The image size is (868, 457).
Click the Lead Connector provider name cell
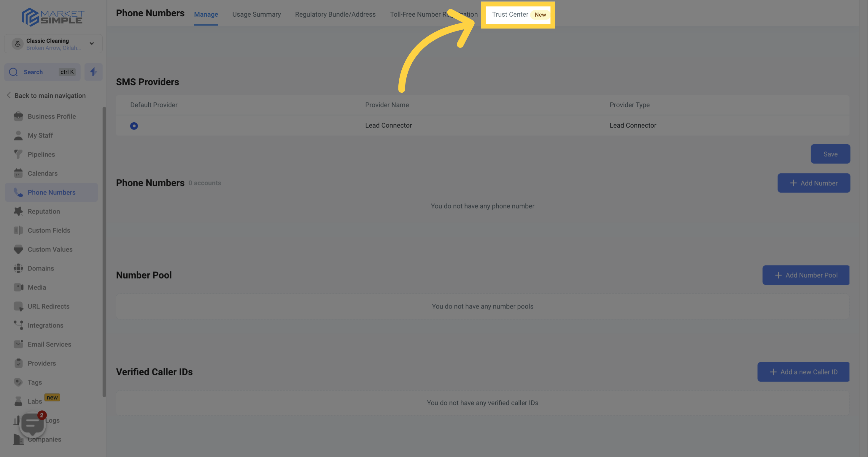(x=388, y=126)
